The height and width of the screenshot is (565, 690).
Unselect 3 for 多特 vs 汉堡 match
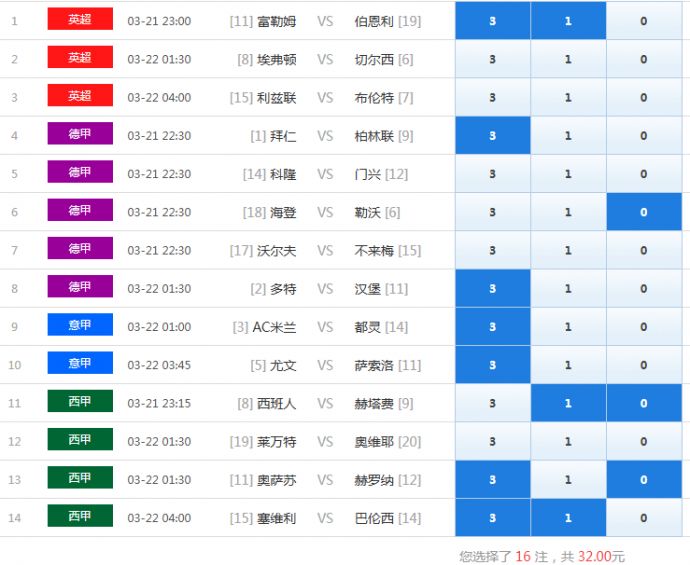tap(492, 289)
